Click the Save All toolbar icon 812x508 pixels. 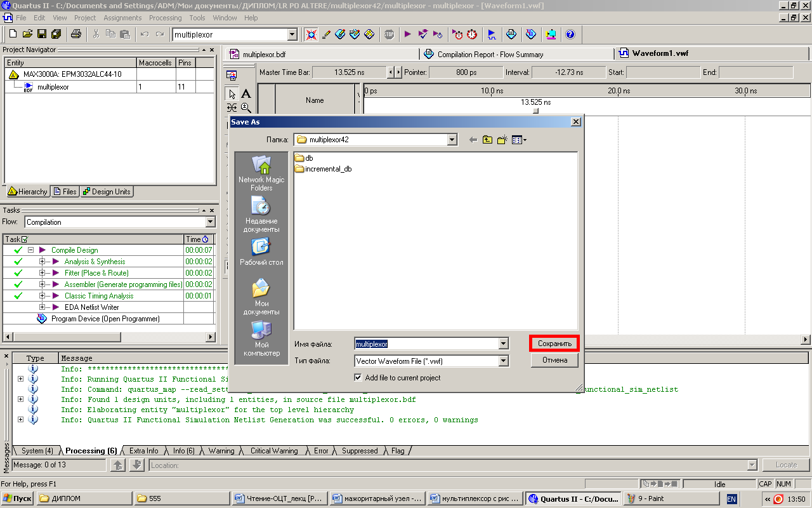56,34
